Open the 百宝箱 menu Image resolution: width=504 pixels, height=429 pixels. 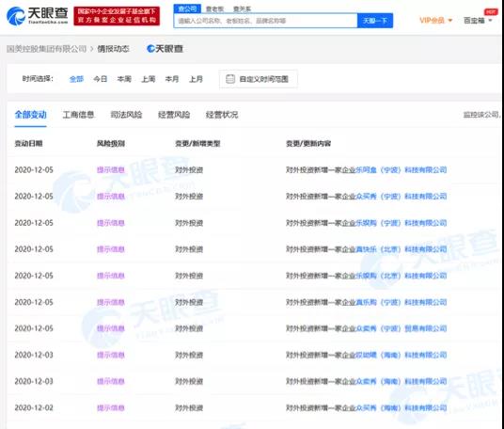point(474,21)
